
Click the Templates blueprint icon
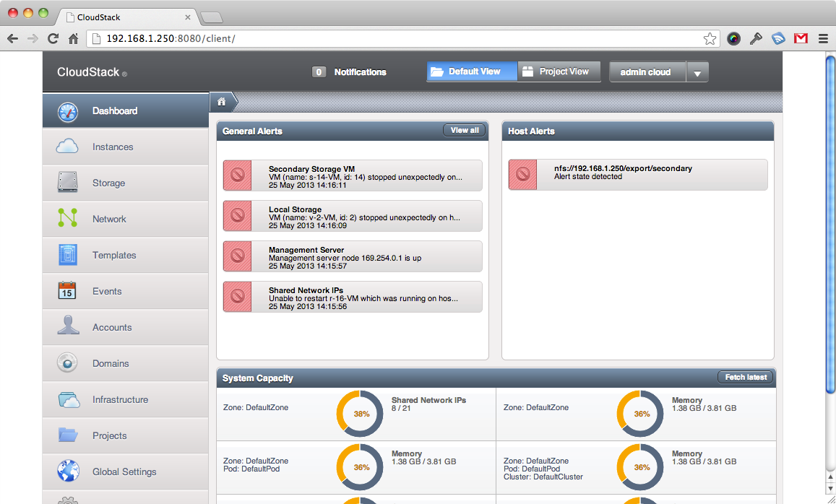(68, 255)
